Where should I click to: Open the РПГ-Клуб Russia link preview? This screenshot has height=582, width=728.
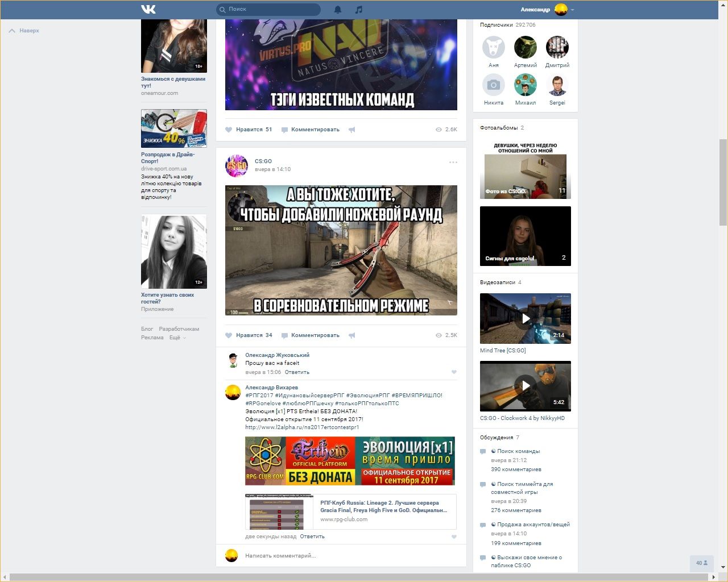351,512
